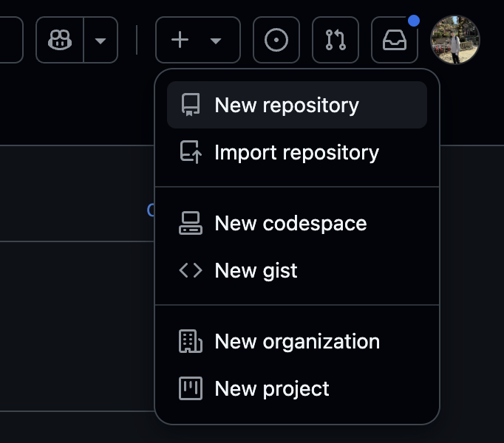The width and height of the screenshot is (504, 443).
Task: Choose New gist in the menu
Action: pos(256,270)
